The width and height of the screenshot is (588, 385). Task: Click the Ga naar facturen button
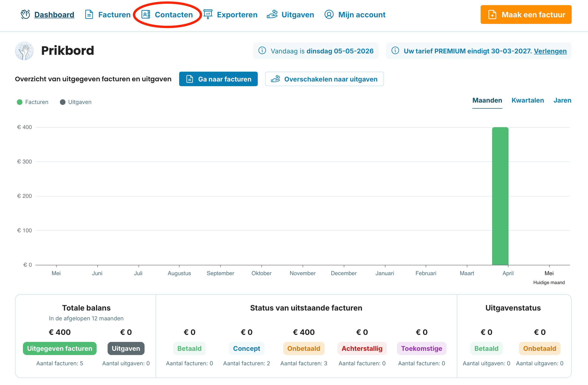[x=218, y=79]
